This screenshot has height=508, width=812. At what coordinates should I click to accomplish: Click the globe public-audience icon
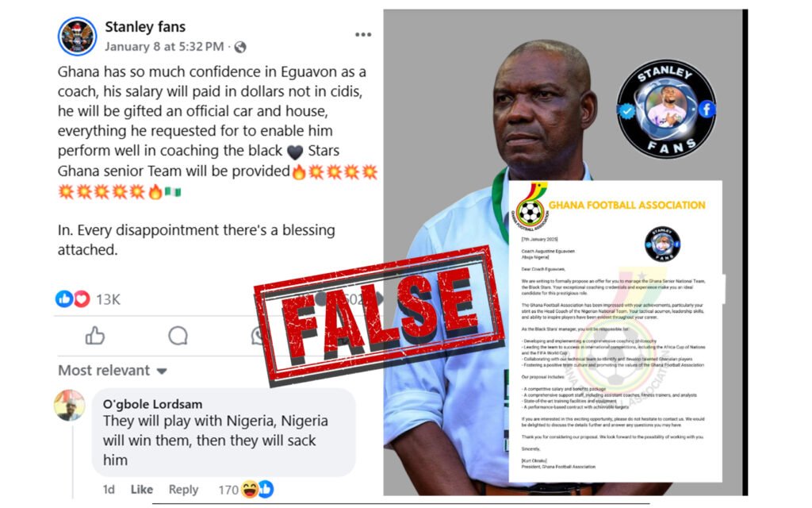(239, 47)
